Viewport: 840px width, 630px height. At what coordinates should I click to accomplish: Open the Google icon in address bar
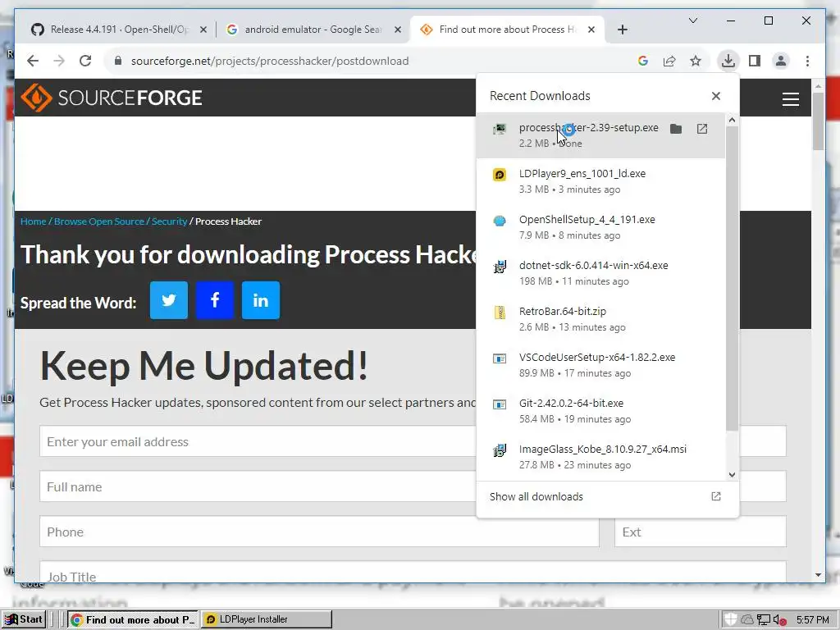tap(643, 61)
